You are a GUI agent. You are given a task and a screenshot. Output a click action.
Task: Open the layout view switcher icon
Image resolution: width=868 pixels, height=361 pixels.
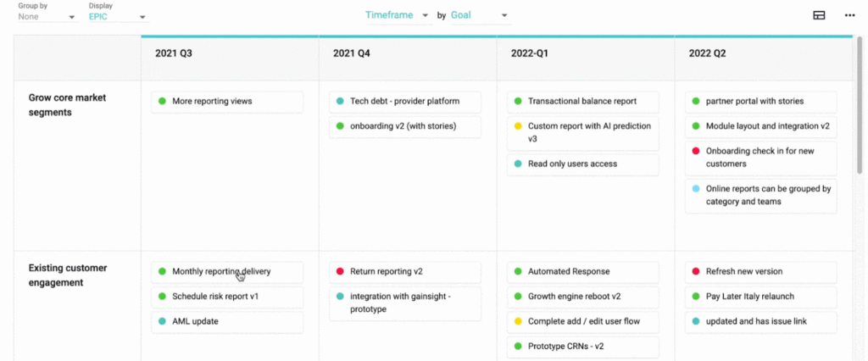pos(819,15)
